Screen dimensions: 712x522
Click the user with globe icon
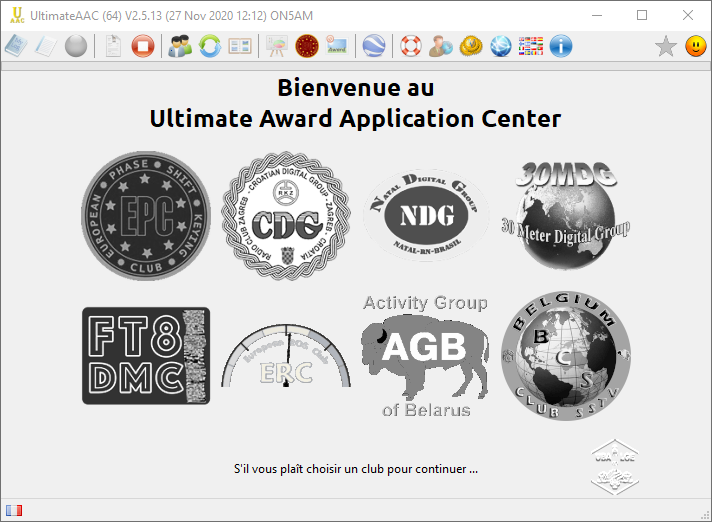coord(441,46)
